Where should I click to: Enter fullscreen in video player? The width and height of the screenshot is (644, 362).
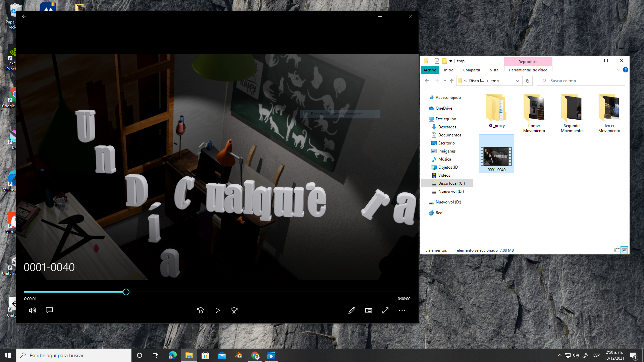[x=385, y=310]
